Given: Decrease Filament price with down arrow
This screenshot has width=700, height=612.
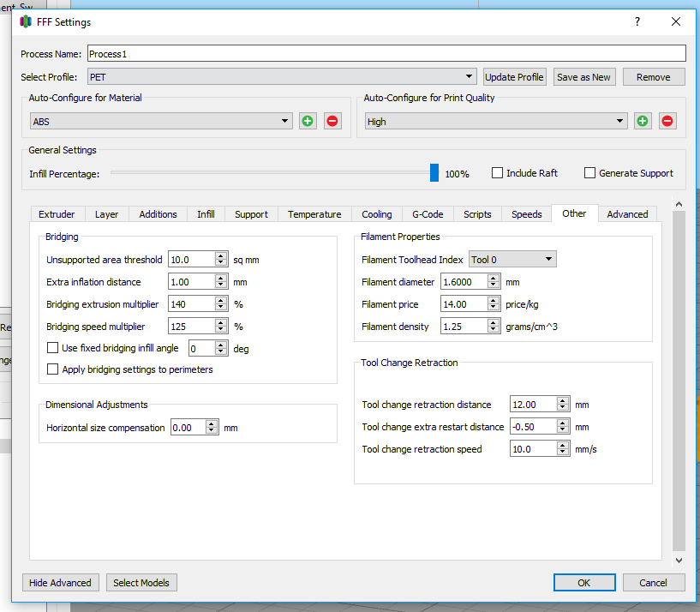Looking at the screenshot, I should 494,308.
